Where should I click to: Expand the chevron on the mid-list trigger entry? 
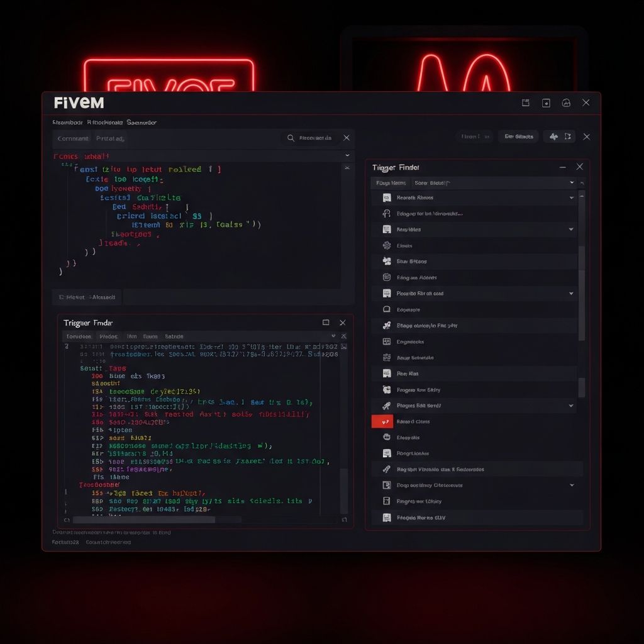tap(571, 293)
